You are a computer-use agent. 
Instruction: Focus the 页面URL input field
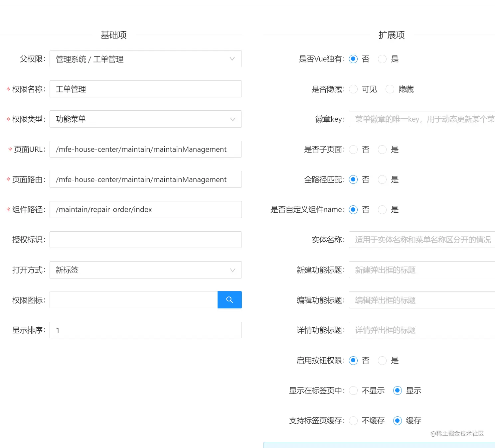pos(146,149)
